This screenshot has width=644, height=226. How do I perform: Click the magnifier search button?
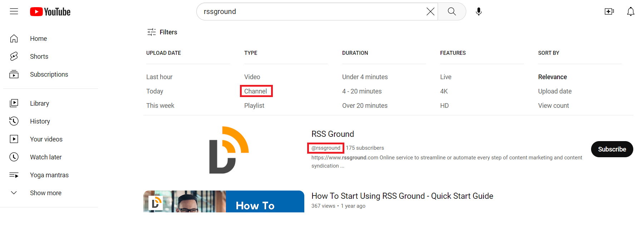point(452,11)
